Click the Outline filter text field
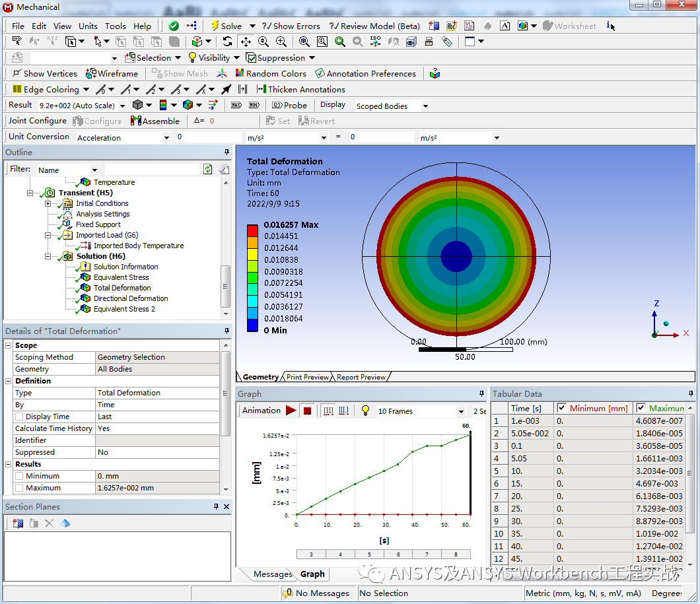Viewport: 700px width, 604px height. 152,170
